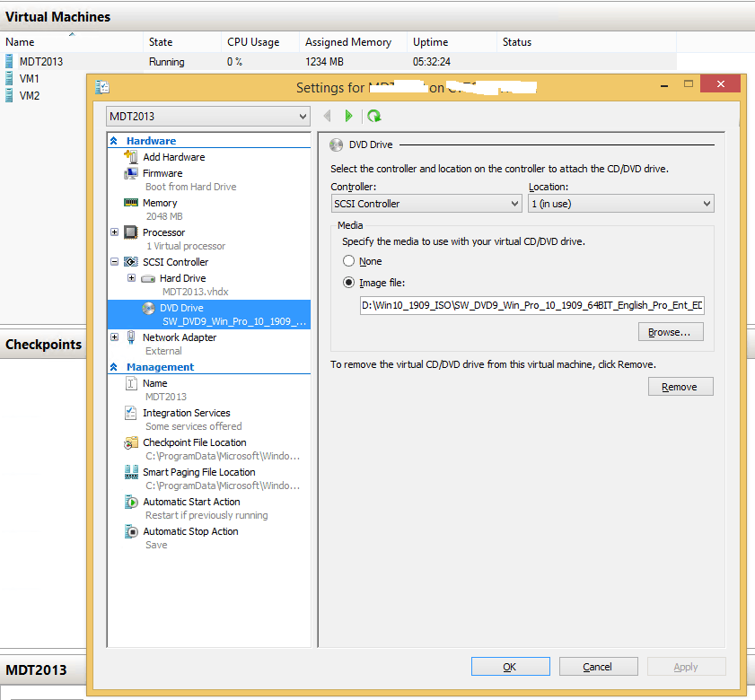Viewport: 755px width, 700px height.
Task: Click the SCSI Controller icon
Action: coord(131,262)
